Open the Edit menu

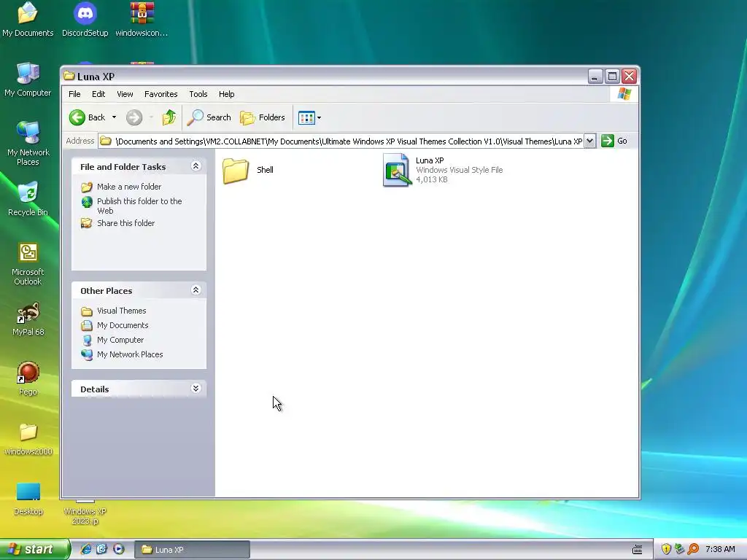click(x=98, y=94)
